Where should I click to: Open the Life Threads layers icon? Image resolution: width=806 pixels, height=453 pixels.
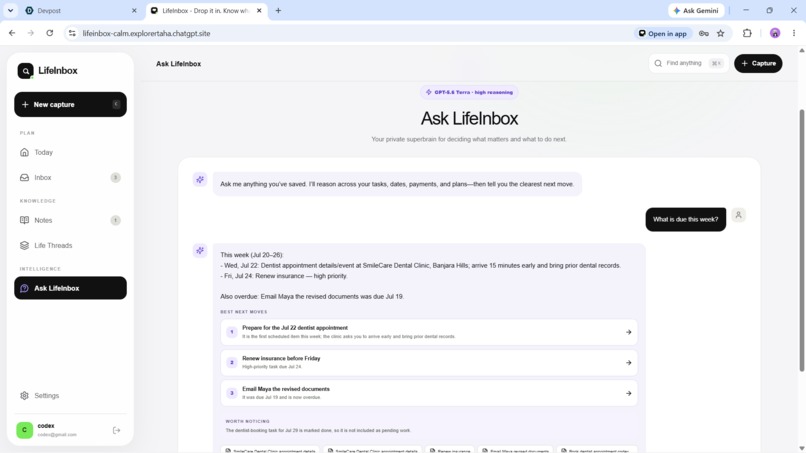(24, 245)
